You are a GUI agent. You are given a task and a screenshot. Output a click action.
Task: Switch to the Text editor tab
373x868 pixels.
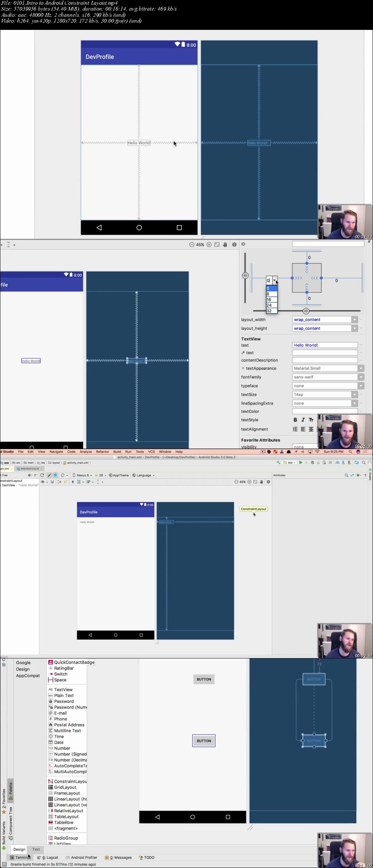(36, 849)
